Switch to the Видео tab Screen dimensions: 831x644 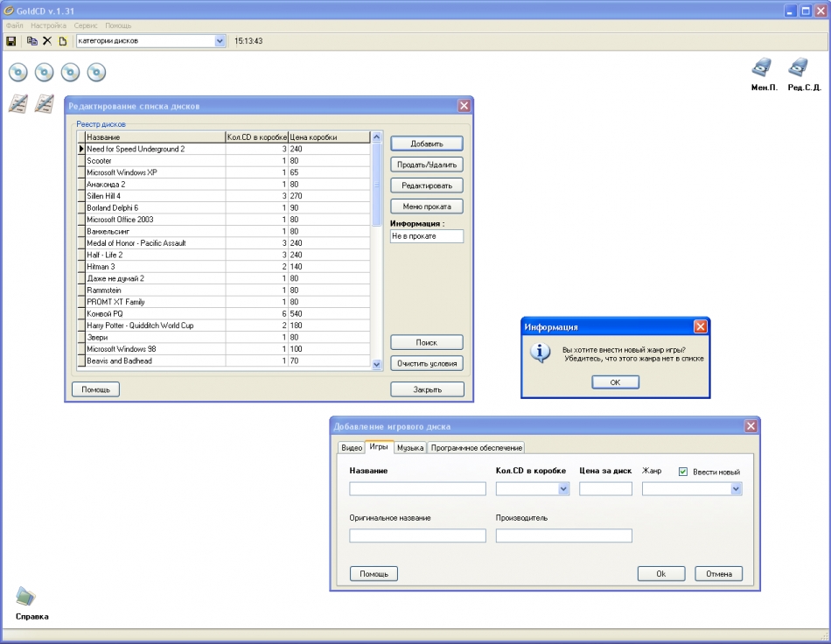[x=352, y=448]
